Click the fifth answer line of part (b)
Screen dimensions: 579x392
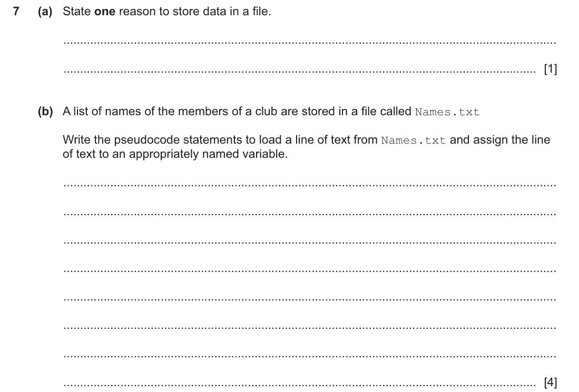(309, 299)
